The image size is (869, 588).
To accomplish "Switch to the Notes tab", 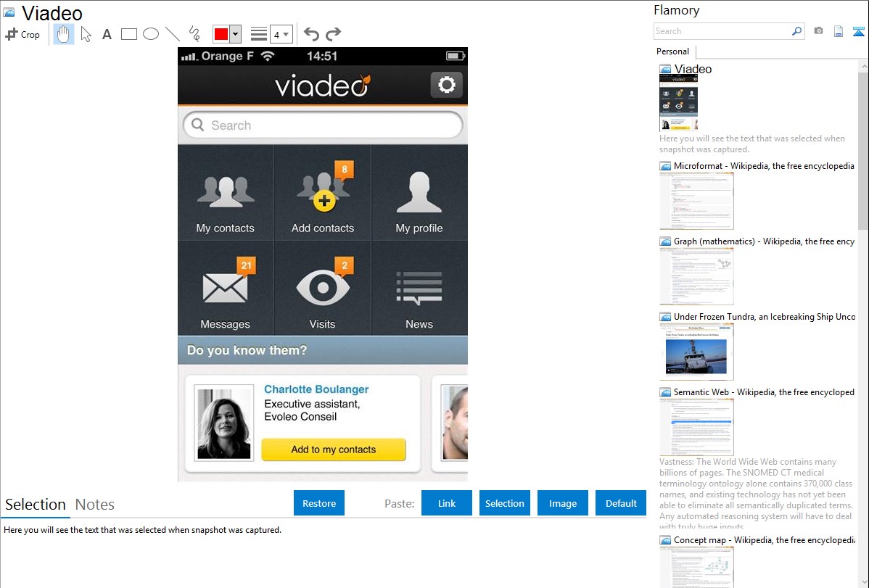I will pyautogui.click(x=95, y=505).
